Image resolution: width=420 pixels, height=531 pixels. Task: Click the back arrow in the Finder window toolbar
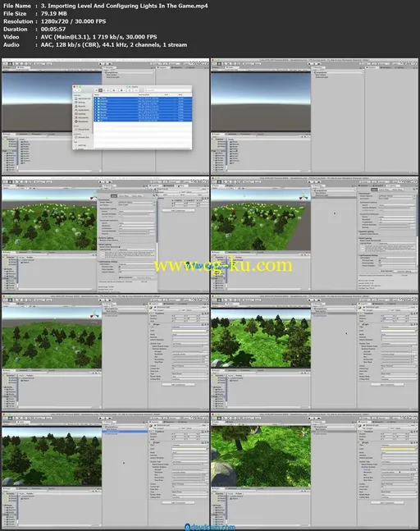click(75, 90)
